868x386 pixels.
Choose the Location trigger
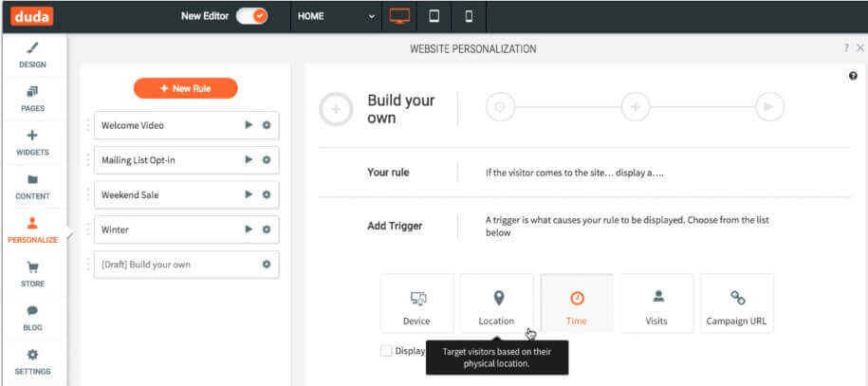(x=496, y=304)
